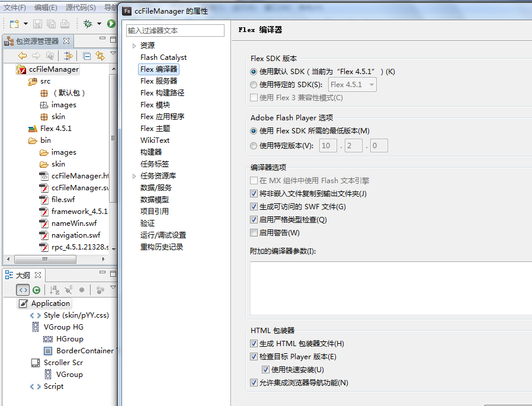The width and height of the screenshot is (532, 406).
Task: Toggle 启用严格类型检查 checkbox
Action: tap(254, 220)
